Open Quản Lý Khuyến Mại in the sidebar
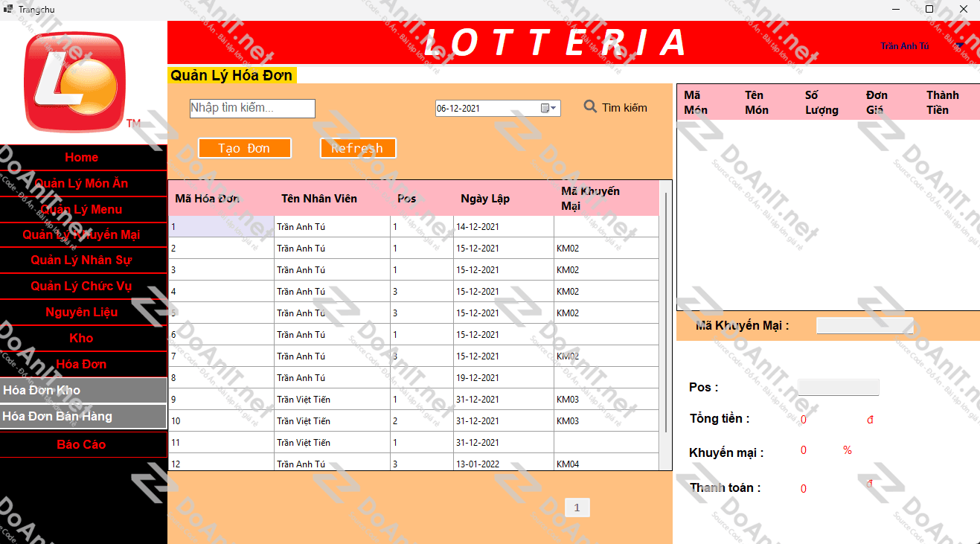This screenshot has width=980, height=544. [82, 235]
